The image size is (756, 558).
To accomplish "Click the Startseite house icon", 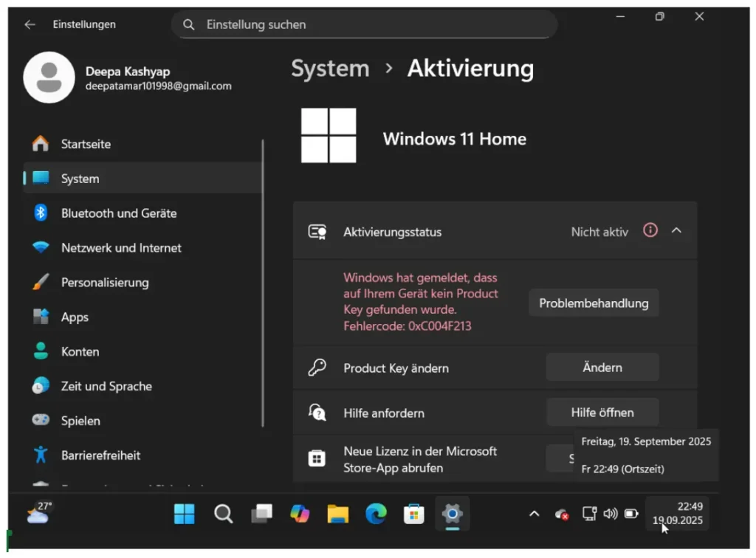I will coord(41,143).
